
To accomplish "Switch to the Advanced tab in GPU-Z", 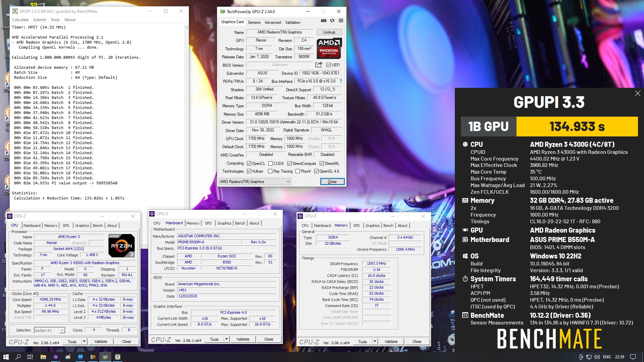I will 272,22.
